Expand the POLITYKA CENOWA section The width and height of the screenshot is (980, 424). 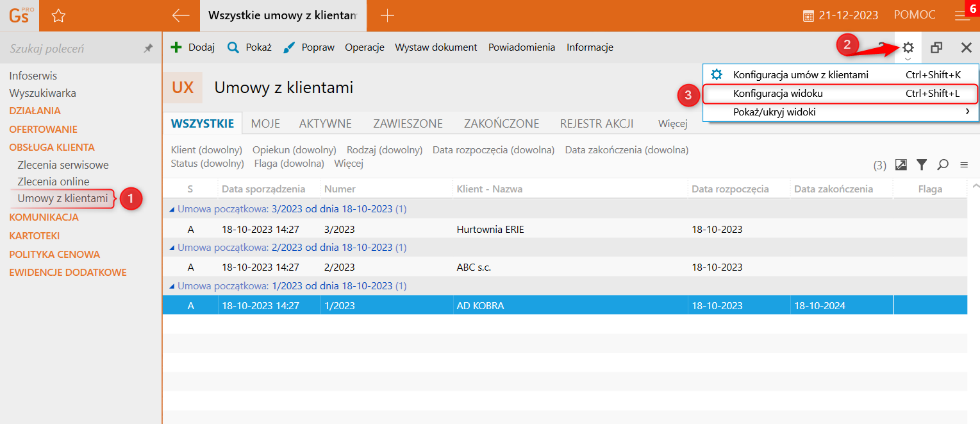pos(54,254)
